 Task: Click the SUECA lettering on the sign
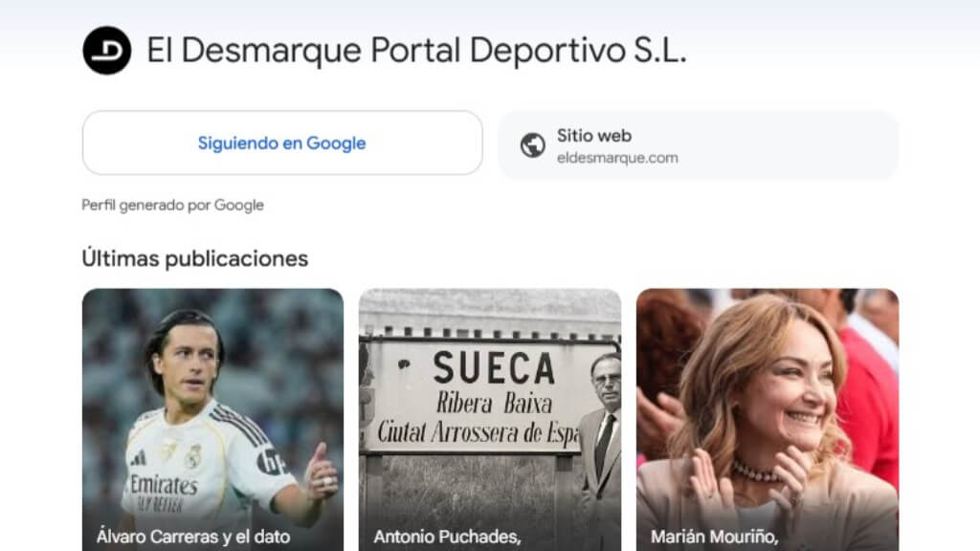coord(495,367)
